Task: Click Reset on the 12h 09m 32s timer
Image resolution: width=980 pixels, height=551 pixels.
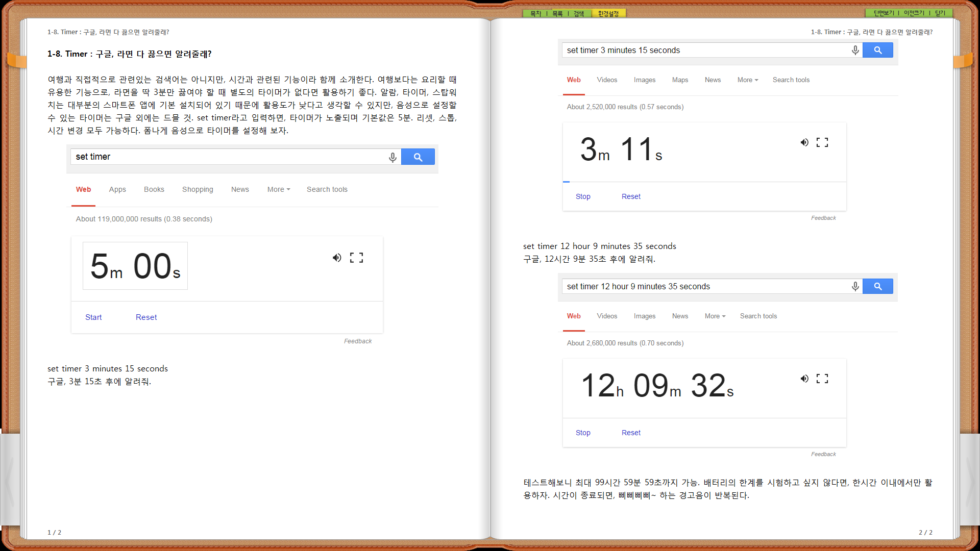Action: tap(631, 433)
